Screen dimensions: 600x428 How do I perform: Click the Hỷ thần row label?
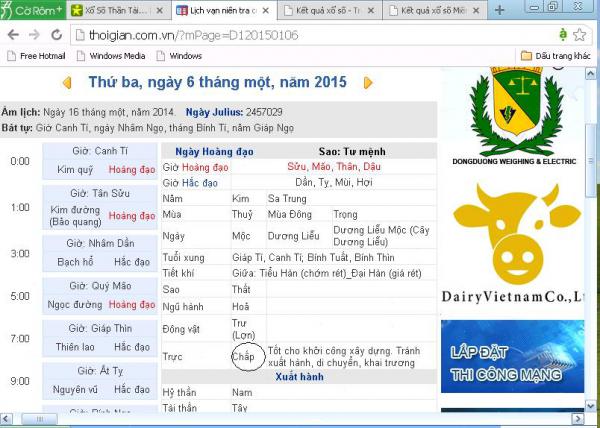[x=179, y=392]
